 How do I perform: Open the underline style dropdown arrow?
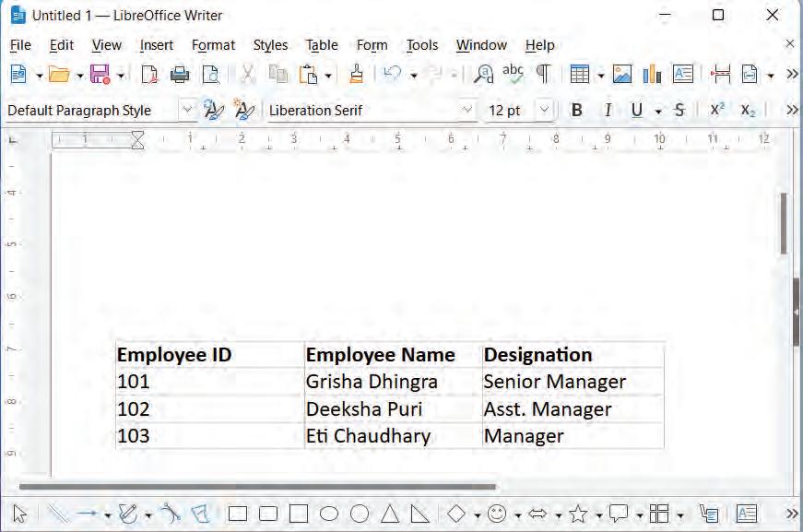658,112
